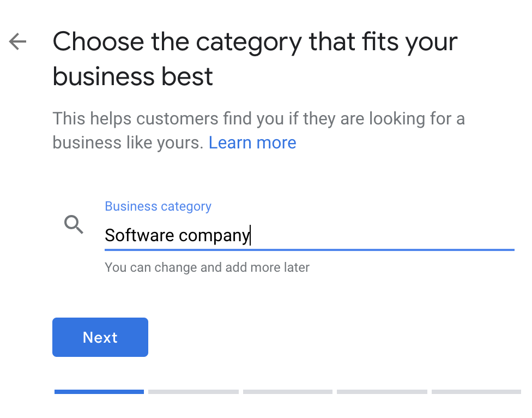Click the word Software in the field
The height and width of the screenshot is (418, 532).
click(140, 235)
